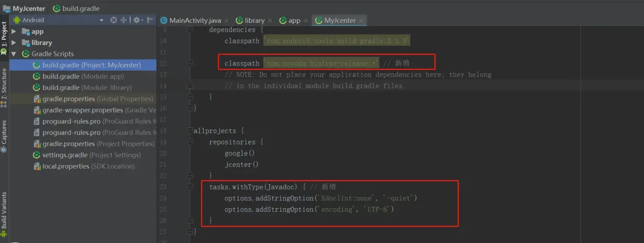Click MyJcenter in the breadcrumb bar
The image size is (644, 243).
click(29, 8)
